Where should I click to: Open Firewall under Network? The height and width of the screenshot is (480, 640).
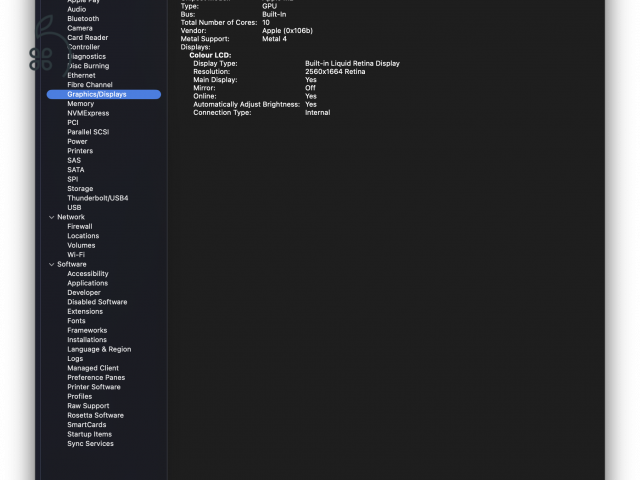pyautogui.click(x=80, y=227)
